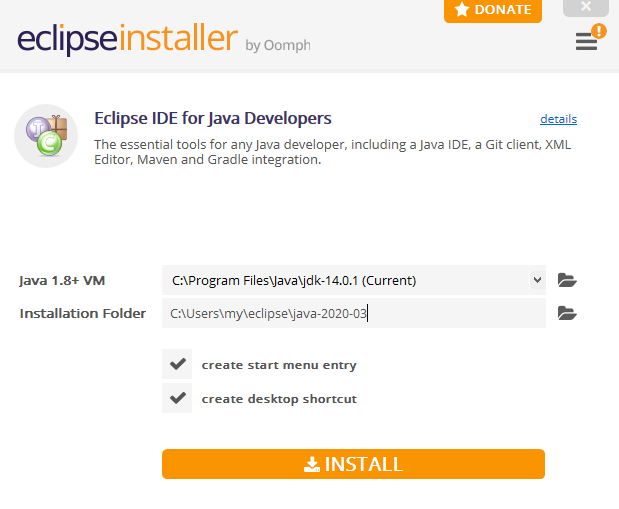Browse for the installation folder icon
The height and width of the screenshot is (509, 619).
(x=567, y=313)
